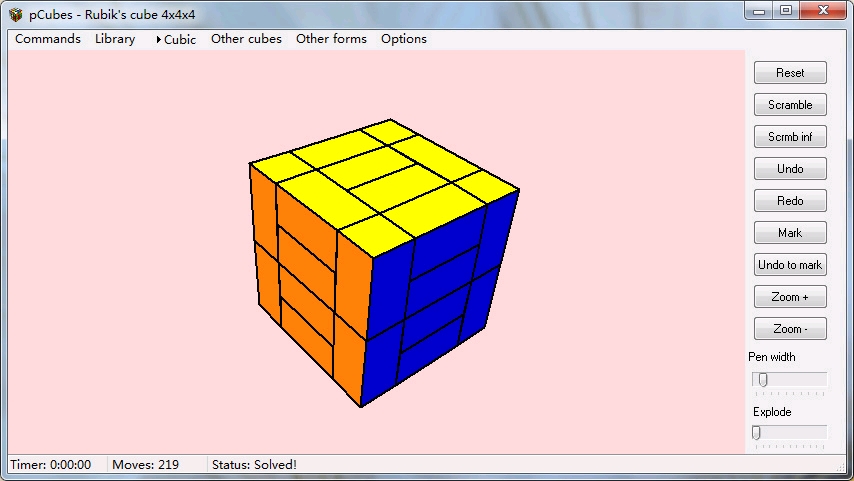Open the Library menu
This screenshot has height=481, width=854.
115,39
